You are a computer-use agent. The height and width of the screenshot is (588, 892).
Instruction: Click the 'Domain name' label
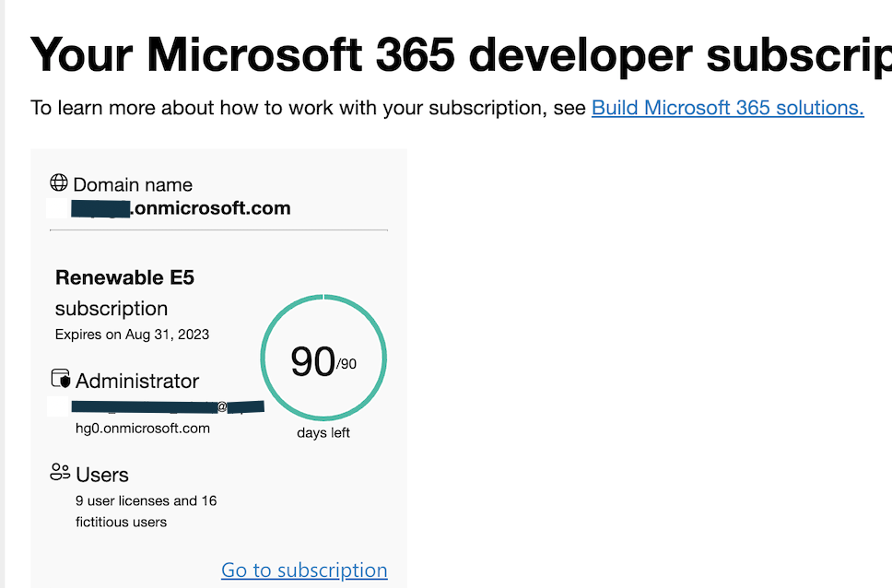133,184
